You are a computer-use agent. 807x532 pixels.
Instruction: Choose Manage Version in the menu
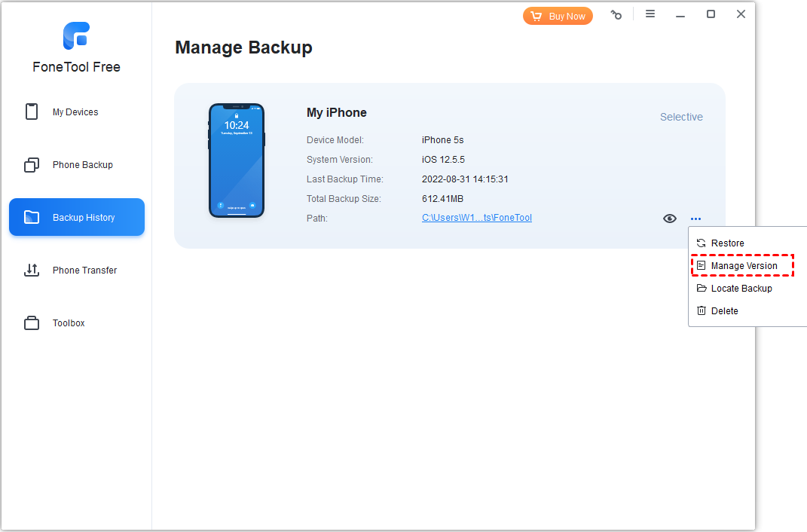point(744,266)
